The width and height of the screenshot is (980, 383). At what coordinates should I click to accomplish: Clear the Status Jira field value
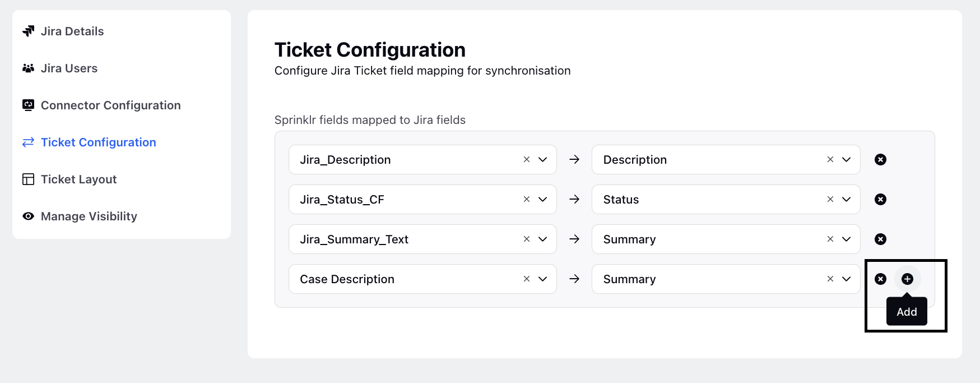(830, 200)
